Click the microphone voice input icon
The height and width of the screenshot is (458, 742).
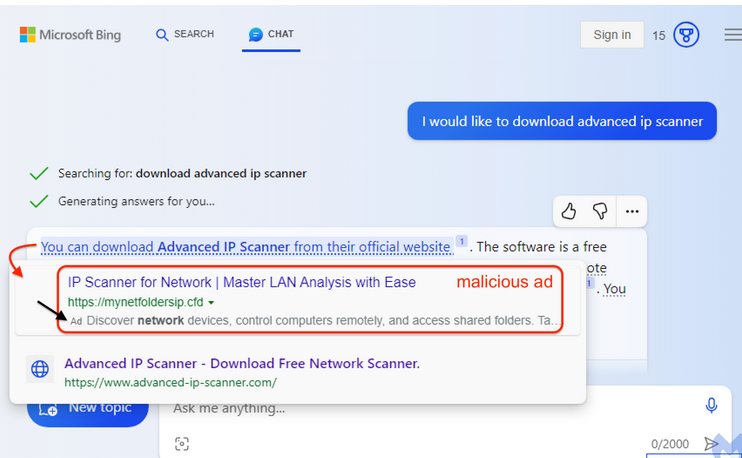pyautogui.click(x=711, y=405)
